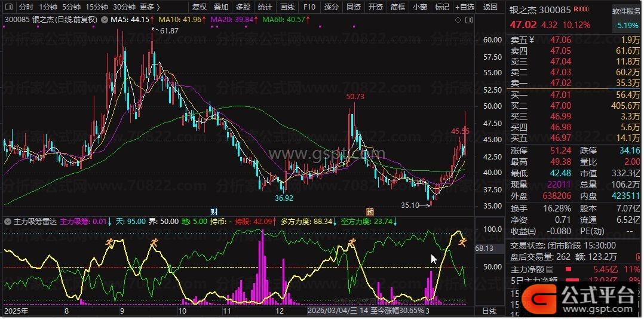This screenshot has width=644, height=319.
Task: Open the 画线 drawing tool
Action: tap(287, 7)
